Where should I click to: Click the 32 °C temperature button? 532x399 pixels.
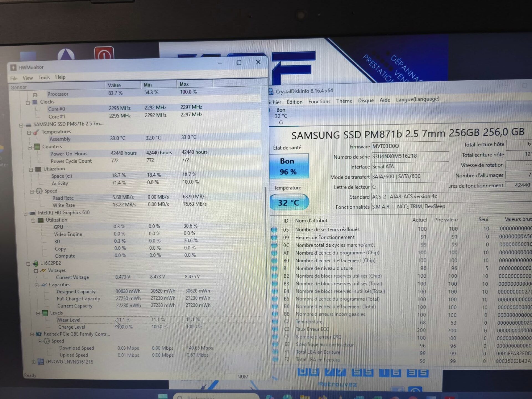click(288, 203)
